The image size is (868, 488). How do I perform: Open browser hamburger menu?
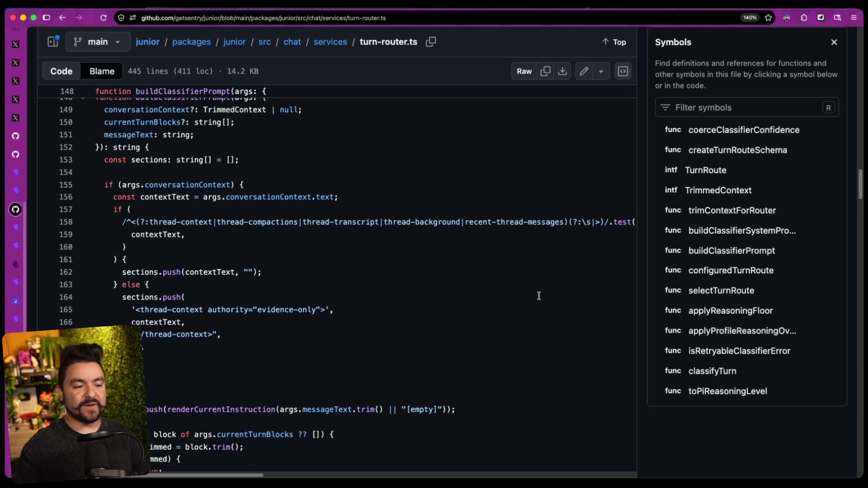pyautogui.click(x=854, y=18)
